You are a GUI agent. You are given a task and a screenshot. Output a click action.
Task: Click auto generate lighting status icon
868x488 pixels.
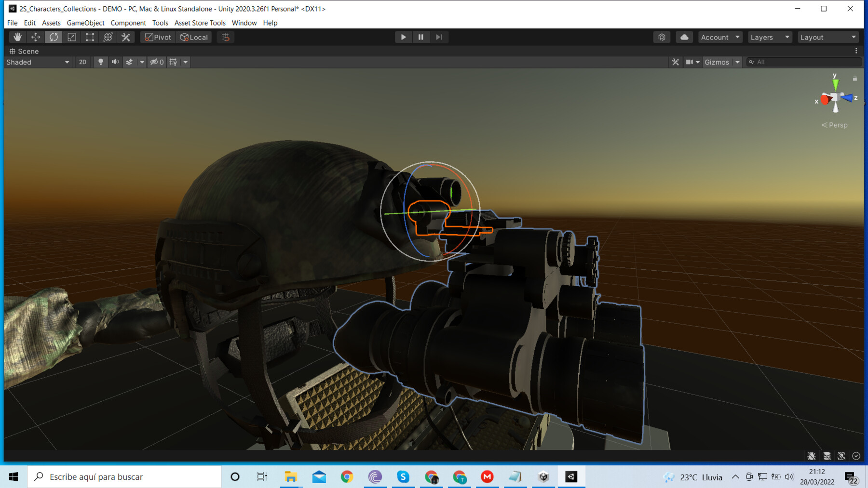(841, 456)
